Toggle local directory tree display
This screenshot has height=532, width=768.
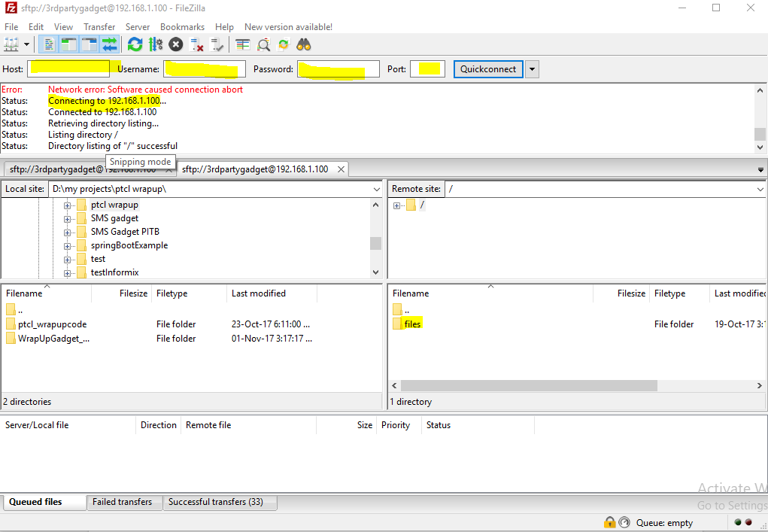tap(69, 44)
